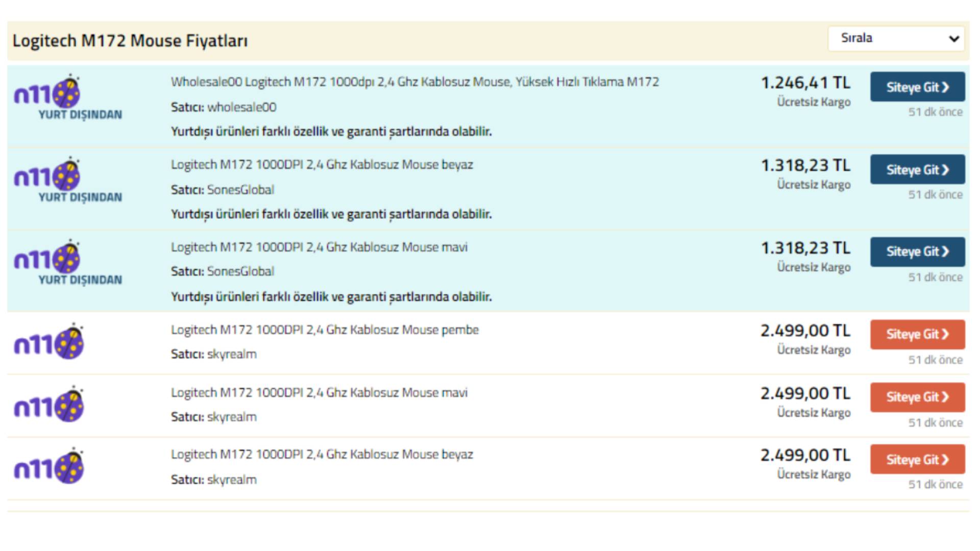
Task: Click Siteye Git for skyrealm pembe mouse
Action: click(917, 334)
